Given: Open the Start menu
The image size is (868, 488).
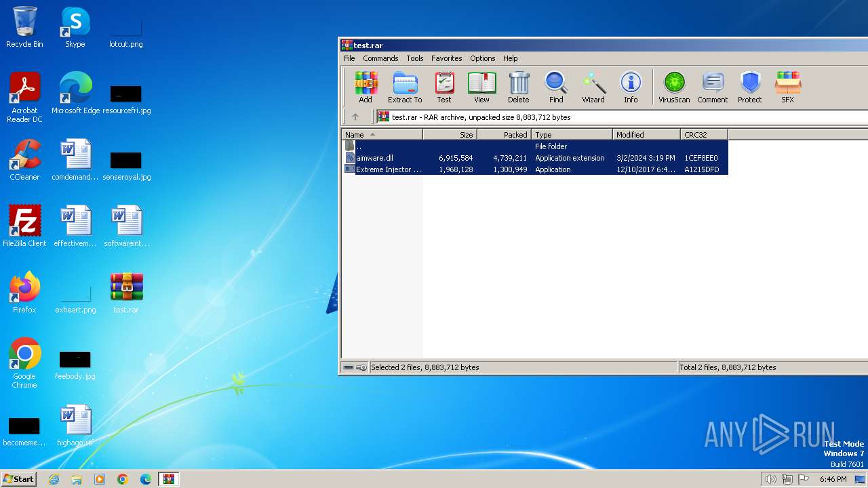Looking at the screenshot, I should click(x=19, y=479).
